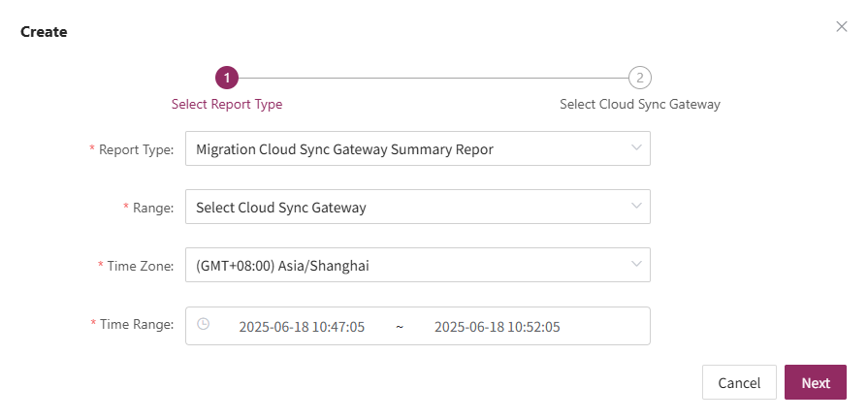Click the Report Type chevron arrow
This screenshot has height=420, width=868.
(636, 147)
